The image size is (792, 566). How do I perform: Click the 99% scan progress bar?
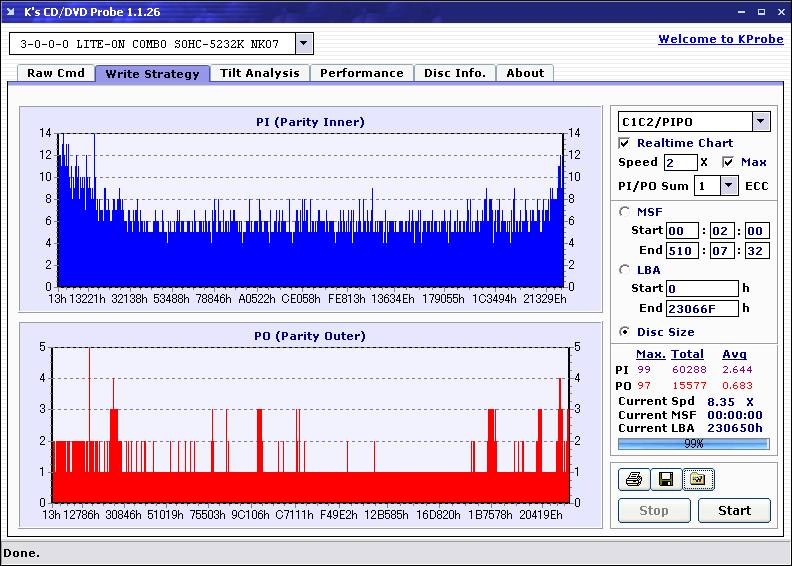[693, 443]
